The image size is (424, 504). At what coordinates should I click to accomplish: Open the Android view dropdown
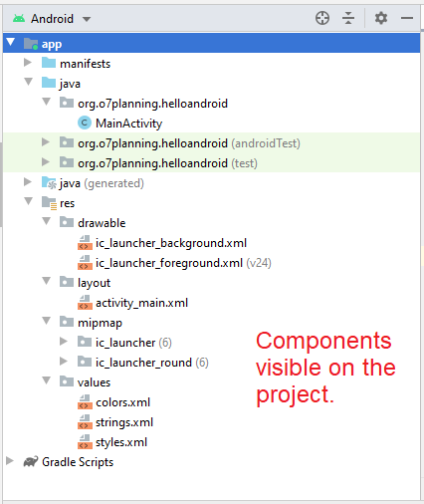[52, 19]
